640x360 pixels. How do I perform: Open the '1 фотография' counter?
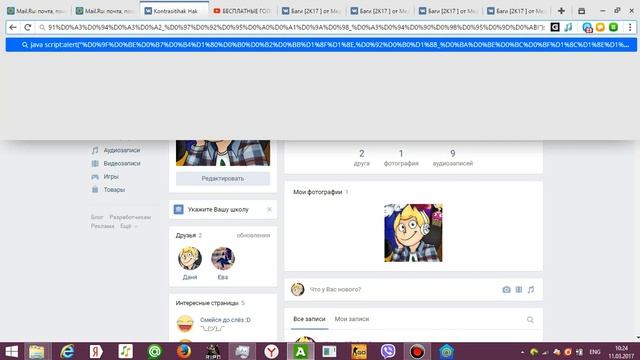[x=401, y=158]
